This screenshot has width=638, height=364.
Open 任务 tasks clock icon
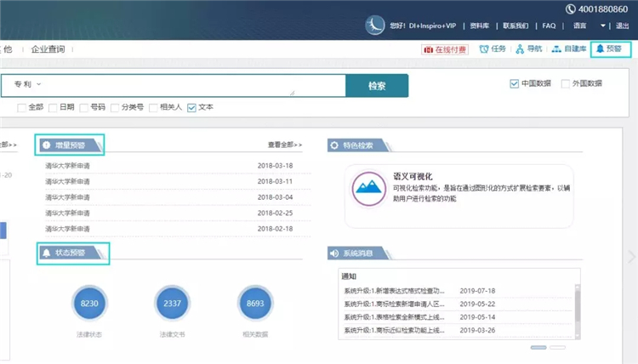(x=484, y=49)
